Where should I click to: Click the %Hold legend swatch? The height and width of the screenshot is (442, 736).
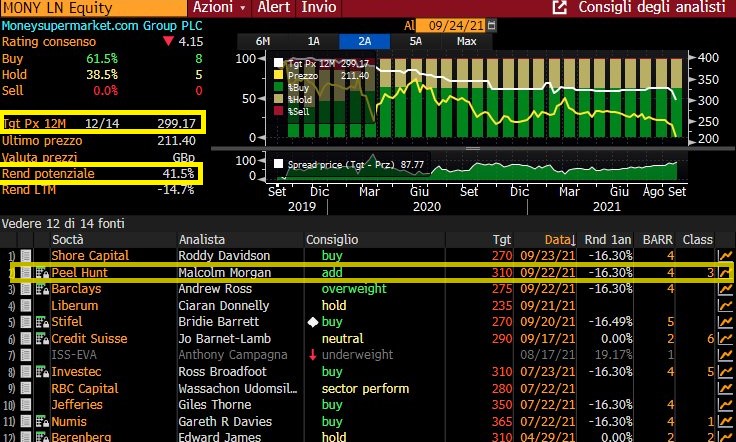[278, 99]
